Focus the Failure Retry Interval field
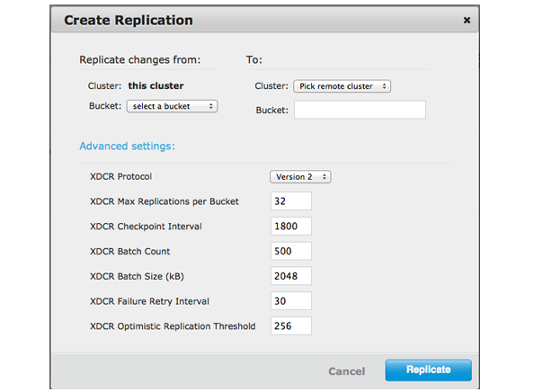The height and width of the screenshot is (392, 543). [x=290, y=300]
